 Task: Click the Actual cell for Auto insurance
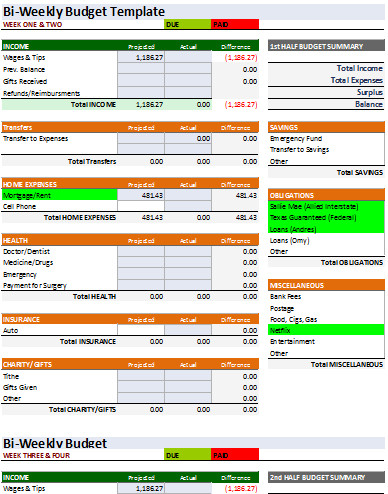188,330
